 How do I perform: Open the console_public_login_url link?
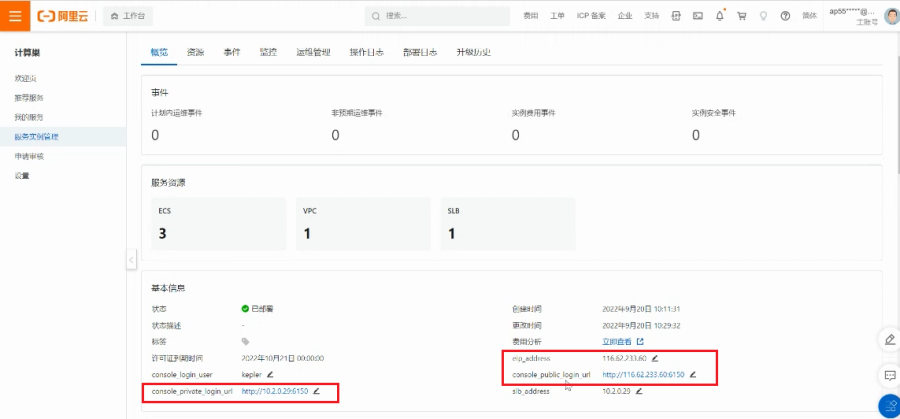643,374
